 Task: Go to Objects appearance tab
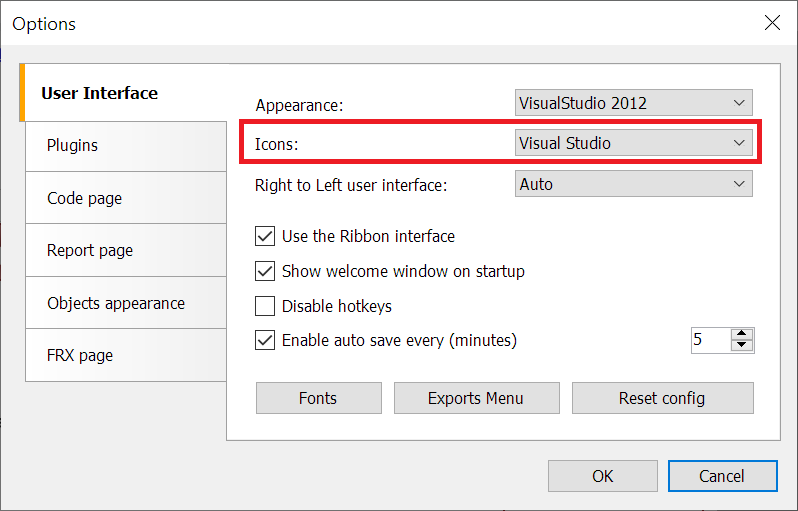(x=116, y=303)
